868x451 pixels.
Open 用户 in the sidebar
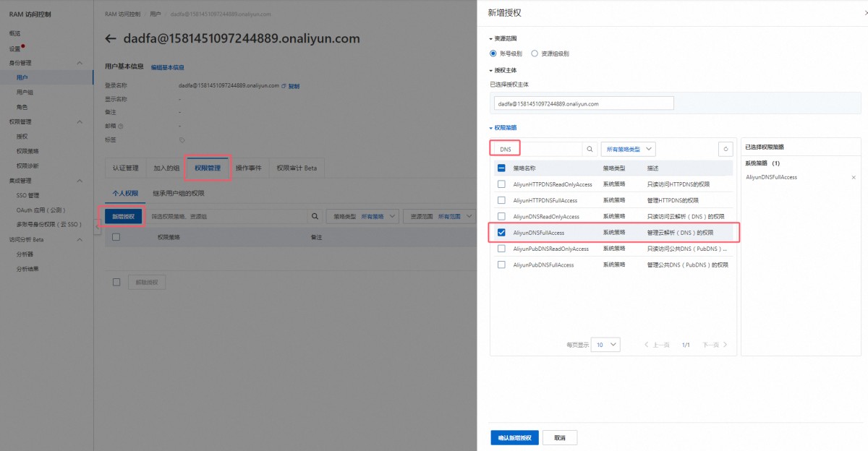(x=22, y=77)
